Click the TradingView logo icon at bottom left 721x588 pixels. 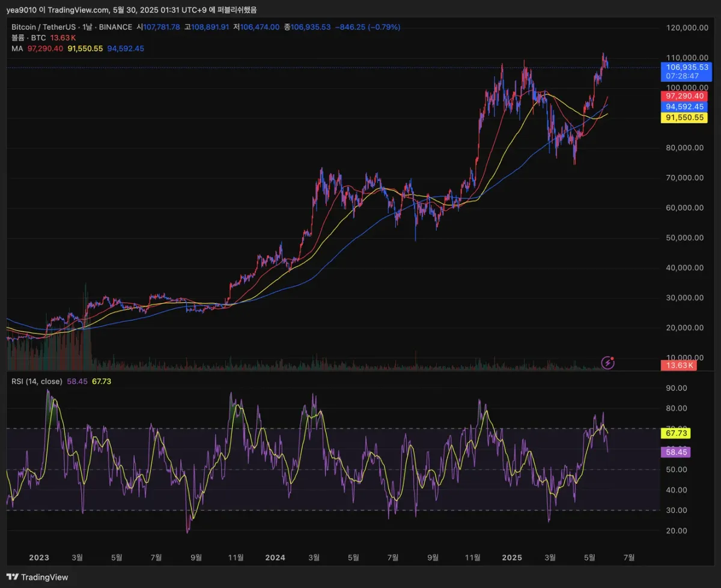point(12,577)
